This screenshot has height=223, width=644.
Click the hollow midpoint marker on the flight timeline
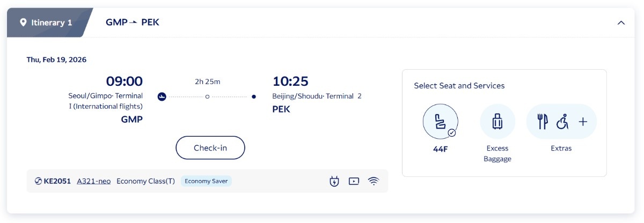coord(208,96)
